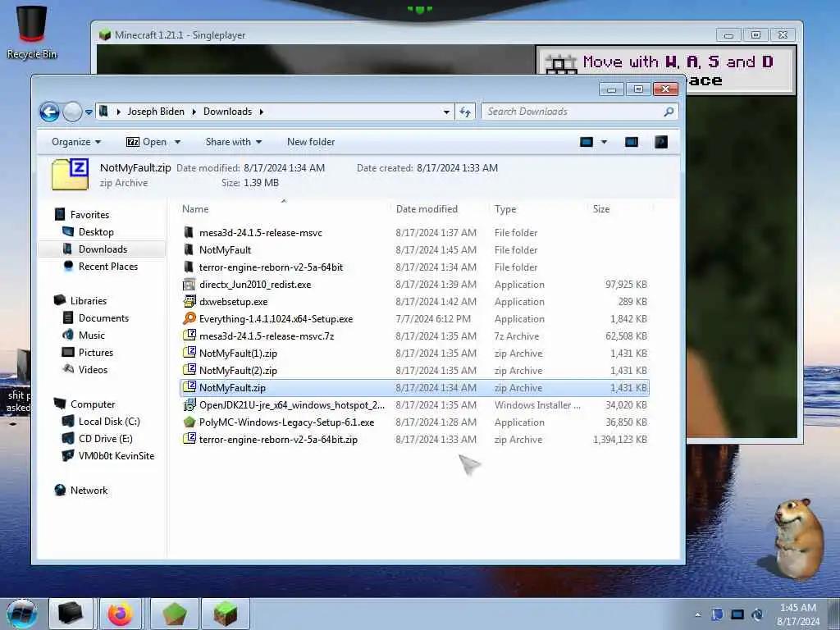The image size is (840, 630).
Task: Click the Refresh button beside address bar
Action: point(465,112)
